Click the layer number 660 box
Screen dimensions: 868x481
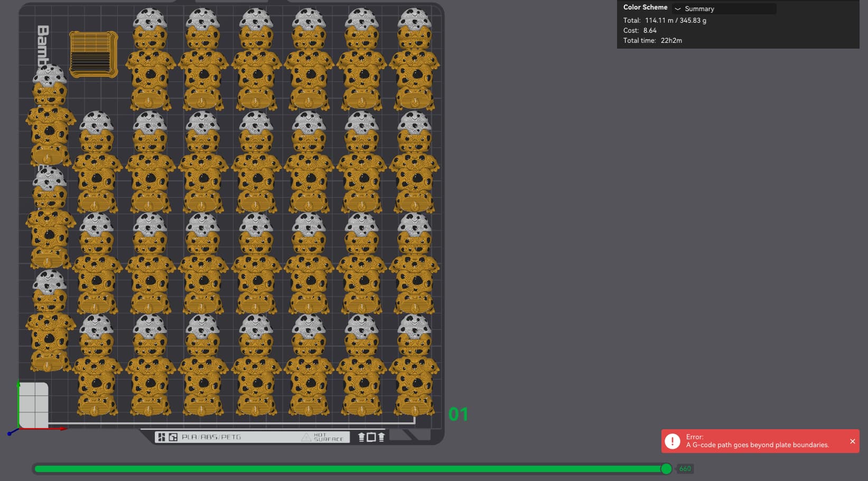[x=685, y=469]
